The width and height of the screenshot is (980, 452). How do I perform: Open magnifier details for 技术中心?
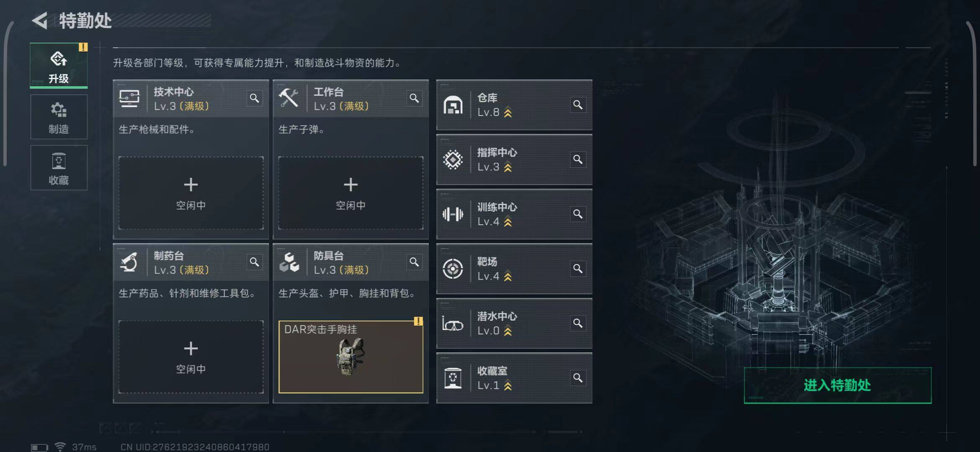pyautogui.click(x=254, y=98)
